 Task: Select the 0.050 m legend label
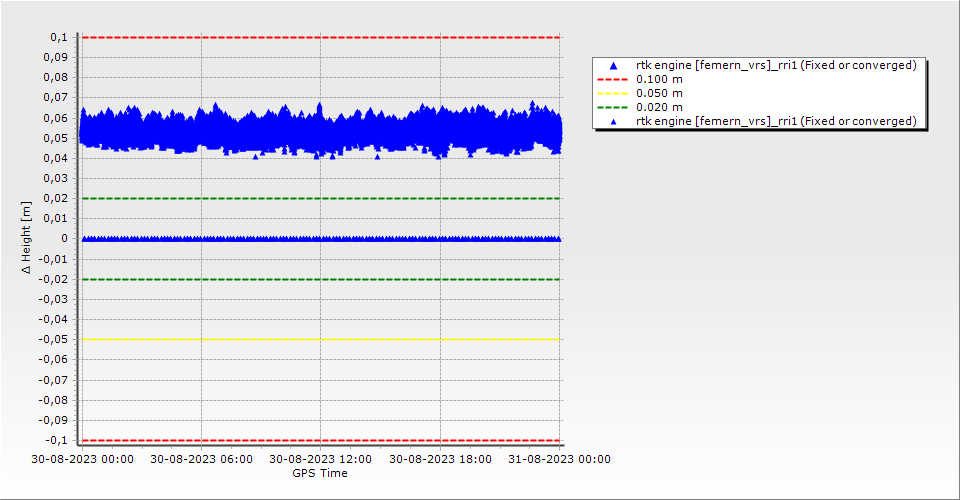tap(659, 93)
